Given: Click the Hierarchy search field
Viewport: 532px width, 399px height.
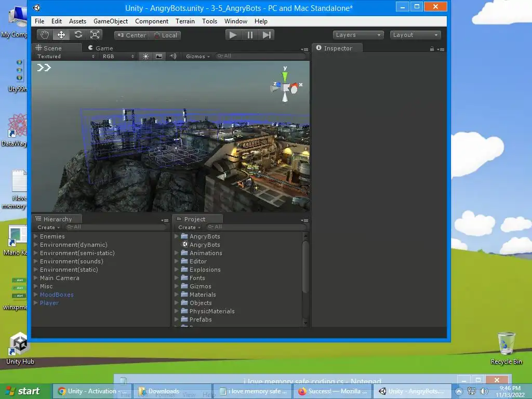Looking at the screenshot, I should click(x=116, y=227).
